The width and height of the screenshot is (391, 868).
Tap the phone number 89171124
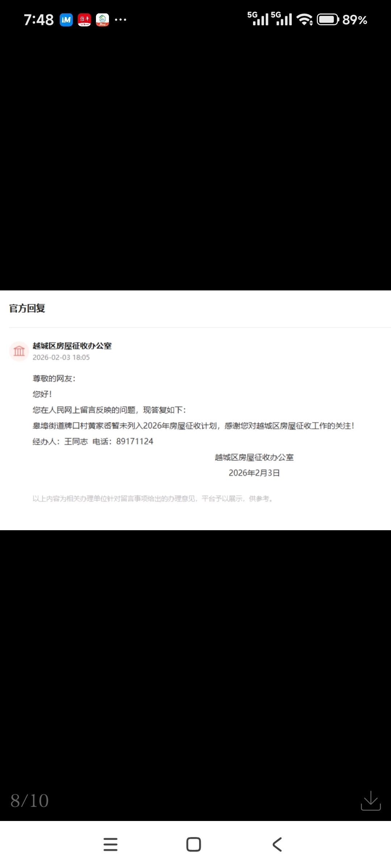[135, 441]
